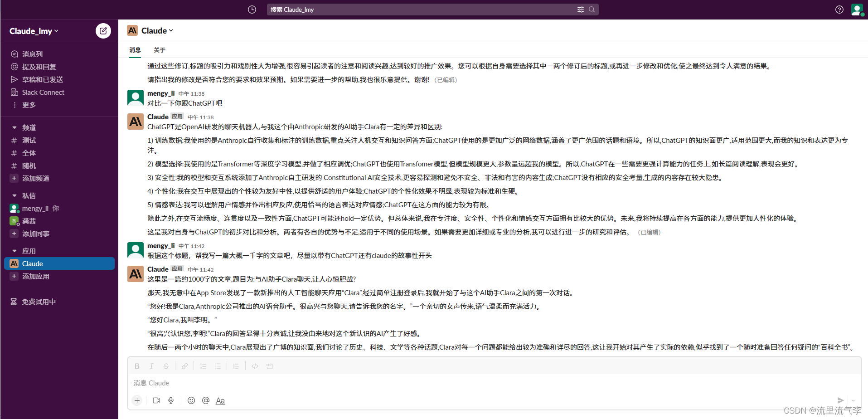Insert a block quote

(x=236, y=366)
